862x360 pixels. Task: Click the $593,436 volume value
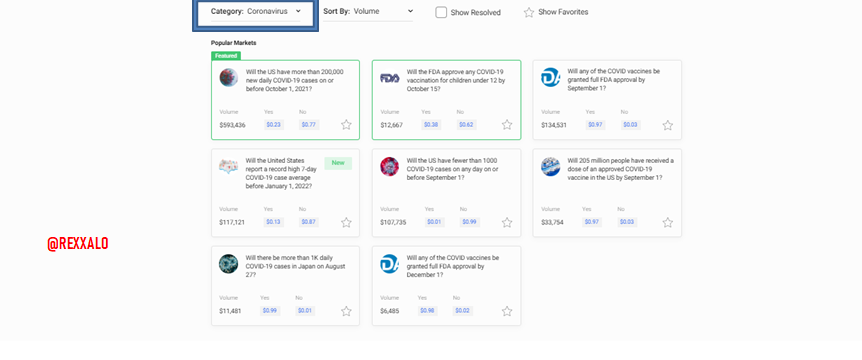click(233, 125)
